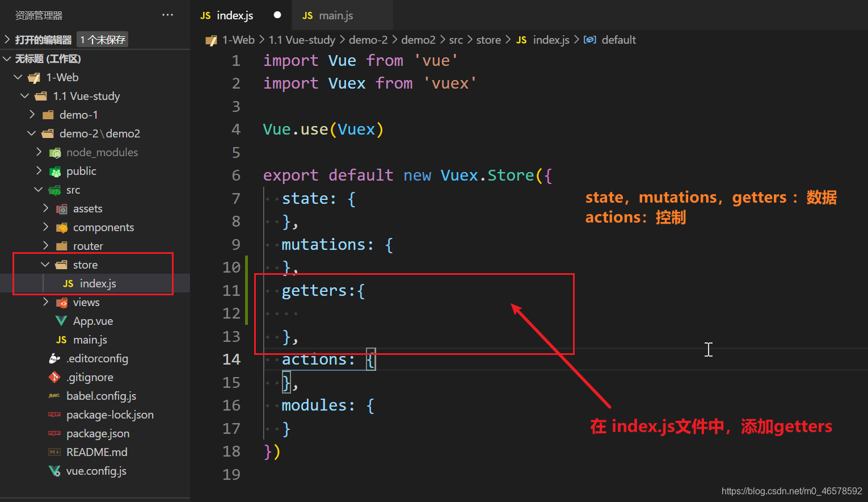Click the 1-Web folder icon
Viewport: 868px width, 502px height.
(x=34, y=78)
